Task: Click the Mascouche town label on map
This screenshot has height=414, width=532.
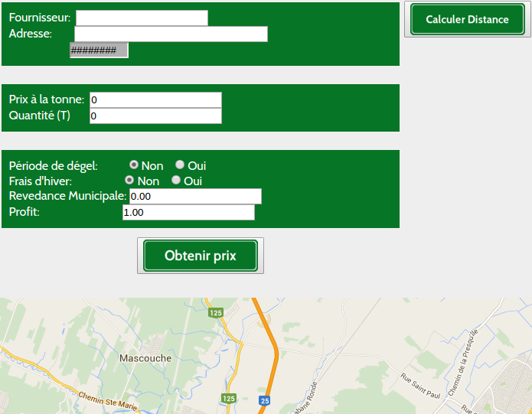Action: click(x=145, y=358)
